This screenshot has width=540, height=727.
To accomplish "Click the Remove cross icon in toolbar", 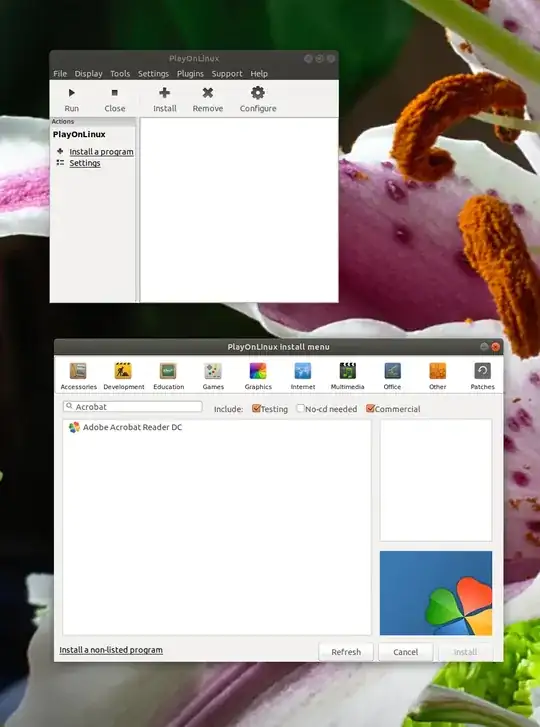I will (x=208, y=93).
